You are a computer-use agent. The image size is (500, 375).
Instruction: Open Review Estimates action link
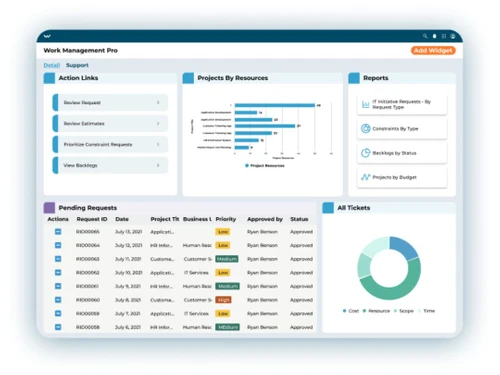tap(110, 124)
